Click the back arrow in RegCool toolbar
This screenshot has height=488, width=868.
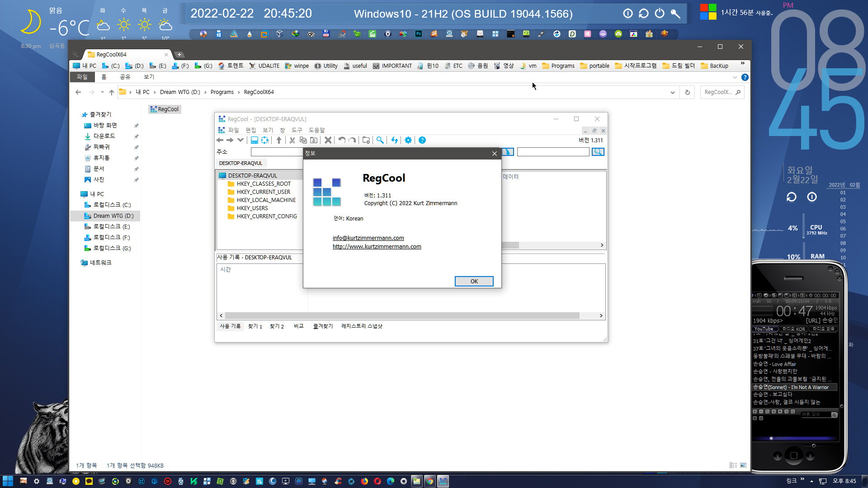pyautogui.click(x=220, y=140)
